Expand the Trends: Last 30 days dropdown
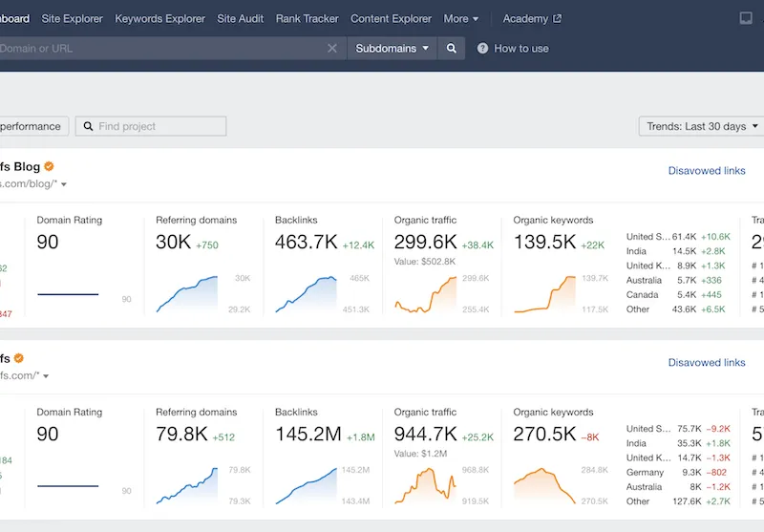764x532 pixels. point(700,126)
